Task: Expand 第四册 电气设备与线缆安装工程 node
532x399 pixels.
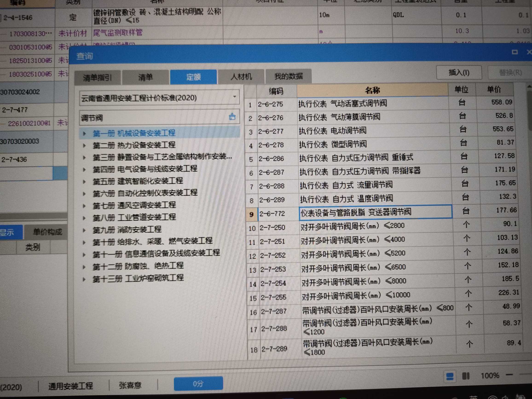Action: click(x=84, y=170)
